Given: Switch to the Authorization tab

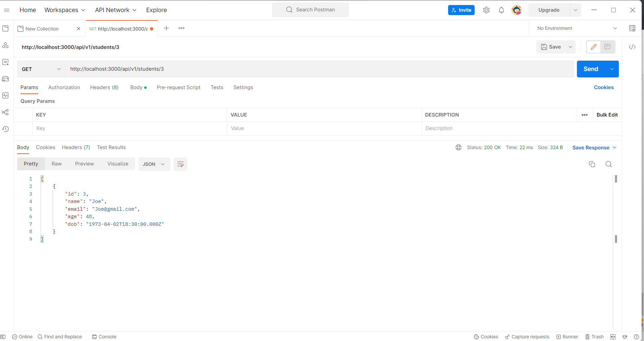Looking at the screenshot, I should pyautogui.click(x=64, y=87).
